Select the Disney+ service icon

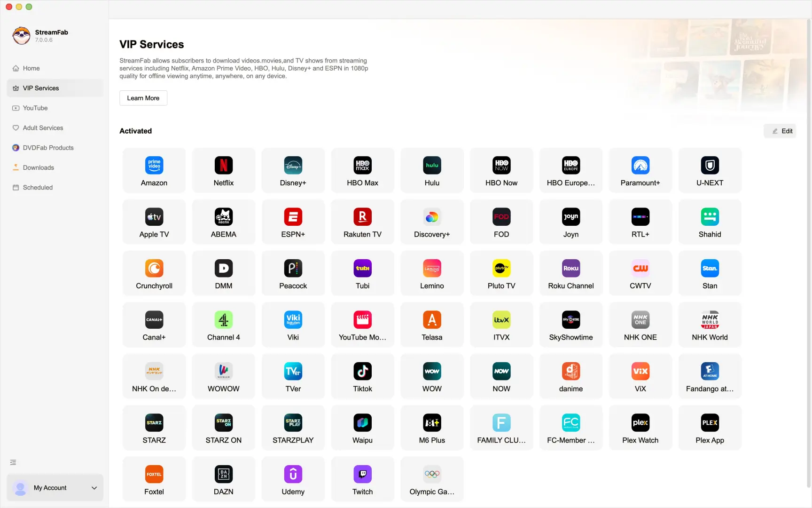(x=293, y=166)
